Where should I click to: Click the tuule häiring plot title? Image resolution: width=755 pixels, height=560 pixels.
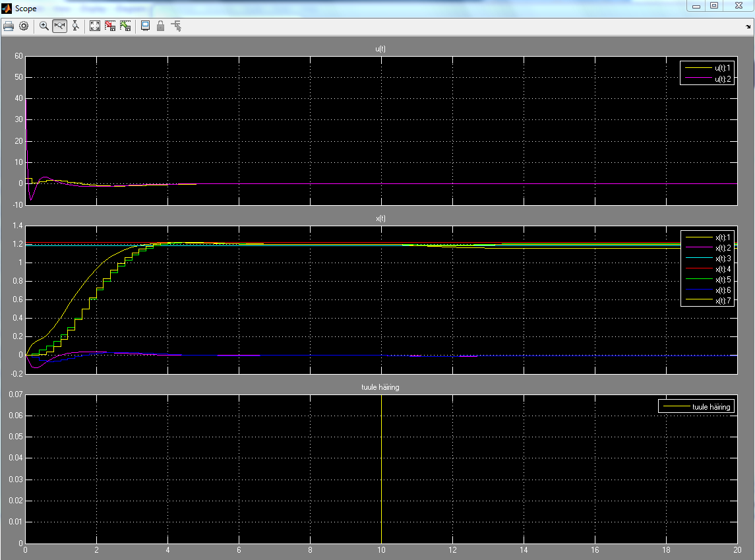tap(380, 387)
